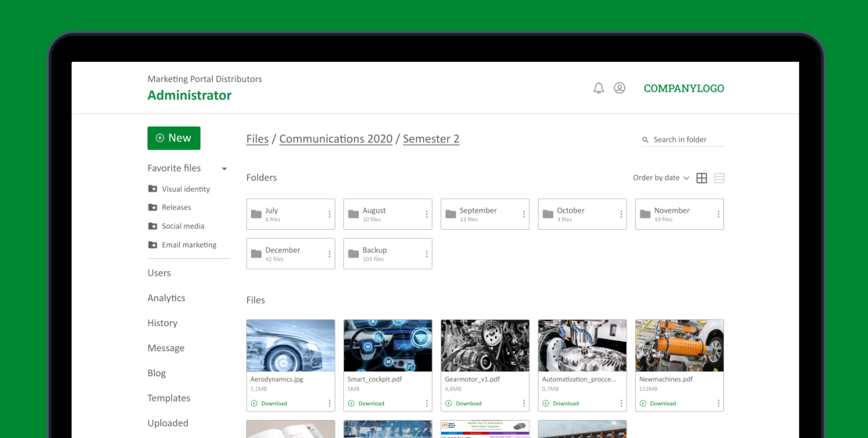Open options menu for Automatization_procce... file
868x438 pixels.
[621, 403]
